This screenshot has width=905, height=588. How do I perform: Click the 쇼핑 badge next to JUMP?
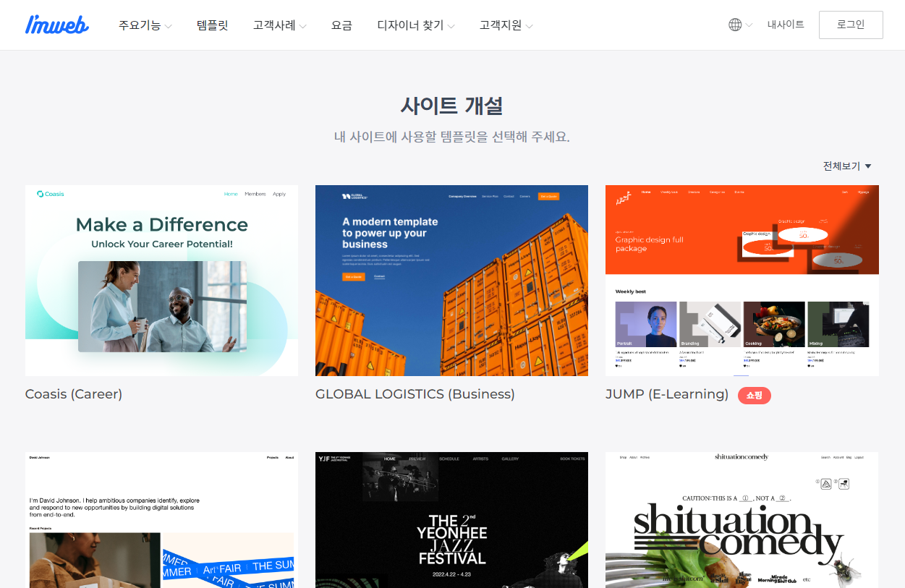click(x=755, y=395)
